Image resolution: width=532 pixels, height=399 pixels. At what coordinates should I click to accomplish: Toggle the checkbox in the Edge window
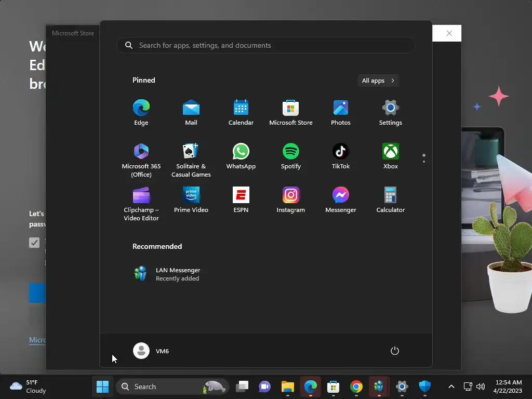[34, 243]
